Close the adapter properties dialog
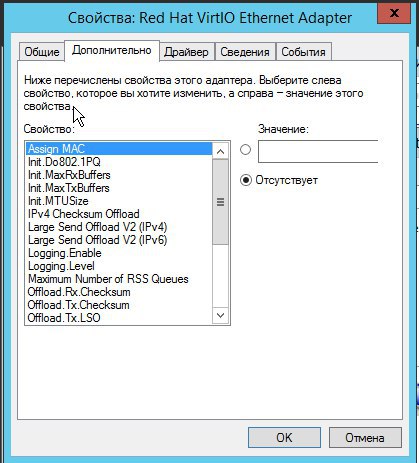Viewport: 419px width, 463px height. tap(394, 13)
